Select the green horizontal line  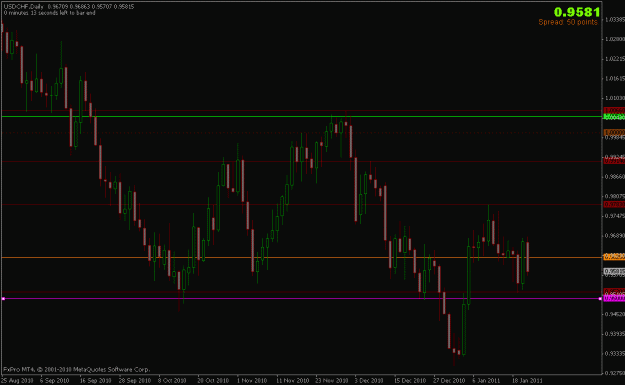301,116
